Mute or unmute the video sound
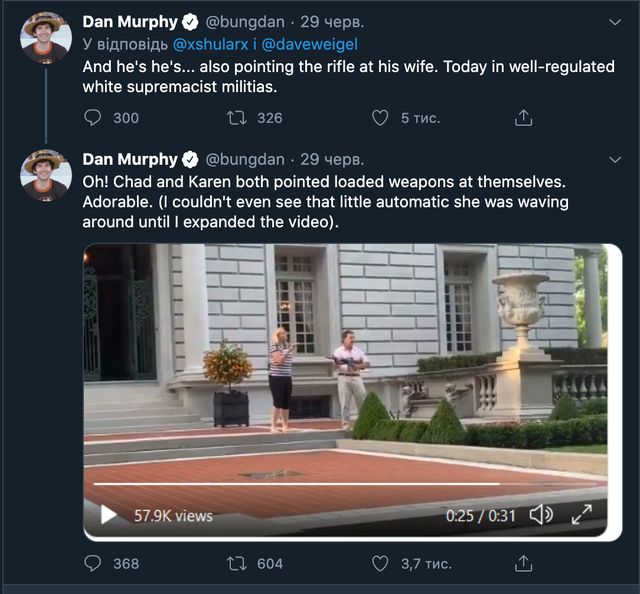This screenshot has height=594, width=640. point(541,515)
